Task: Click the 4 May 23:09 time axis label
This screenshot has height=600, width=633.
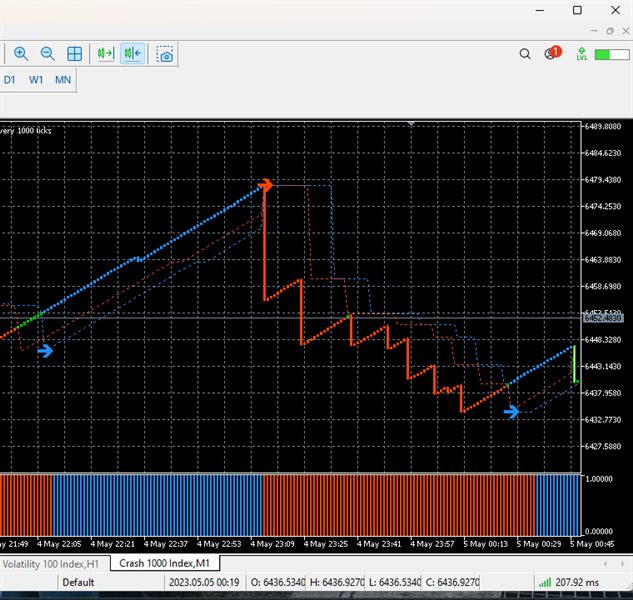Action: point(272,544)
